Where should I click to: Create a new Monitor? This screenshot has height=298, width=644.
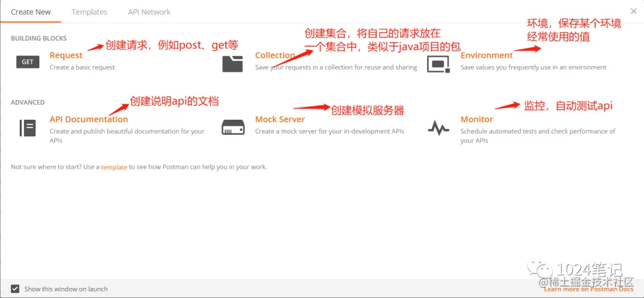476,119
